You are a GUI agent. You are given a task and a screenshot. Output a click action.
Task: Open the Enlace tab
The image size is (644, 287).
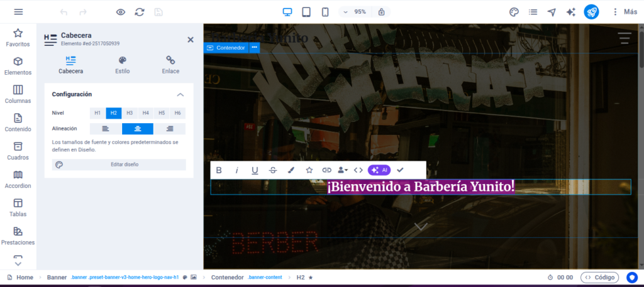170,65
